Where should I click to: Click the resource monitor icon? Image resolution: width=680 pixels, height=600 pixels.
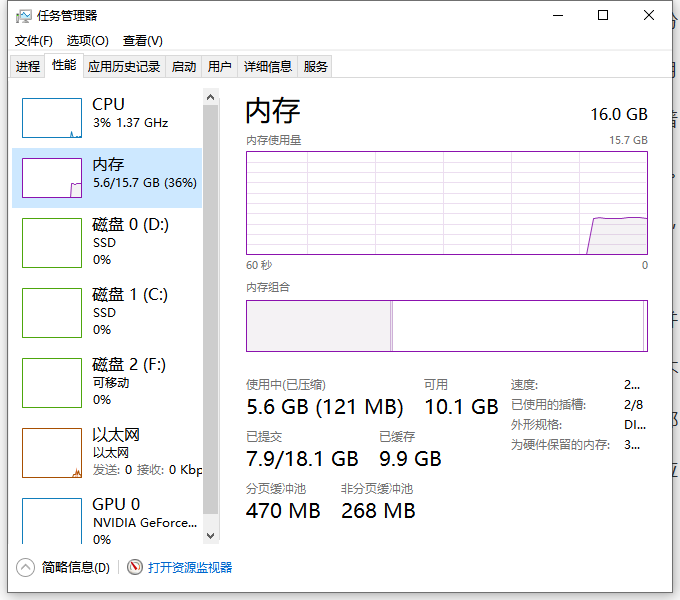(x=136, y=567)
